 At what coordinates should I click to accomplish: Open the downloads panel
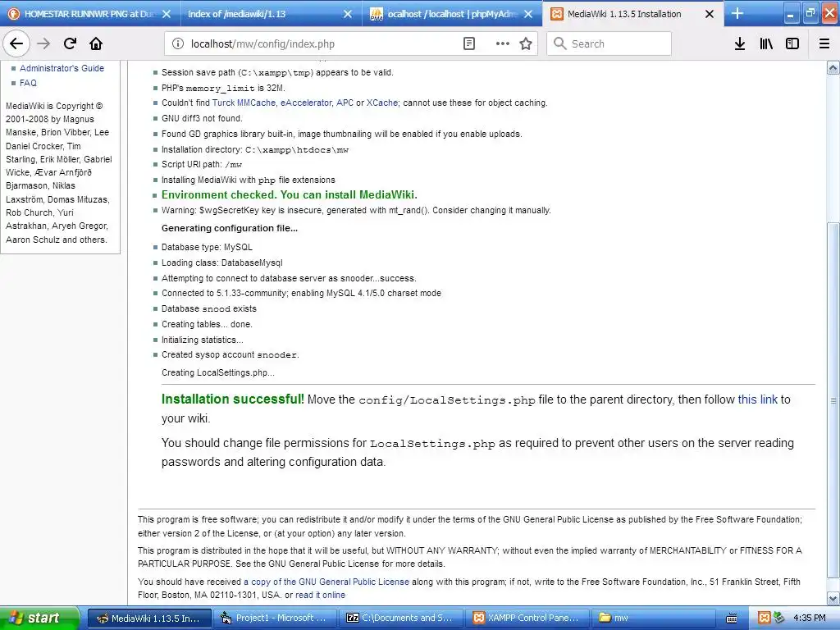tap(740, 44)
